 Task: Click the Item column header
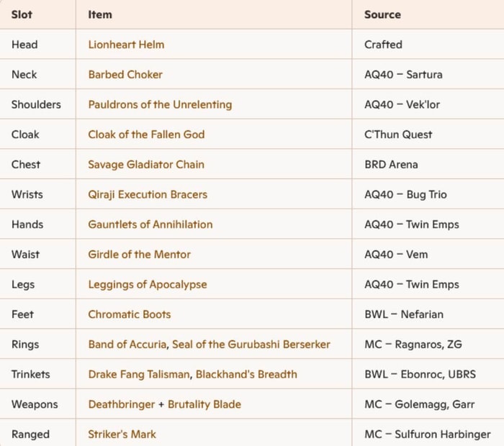pos(100,14)
